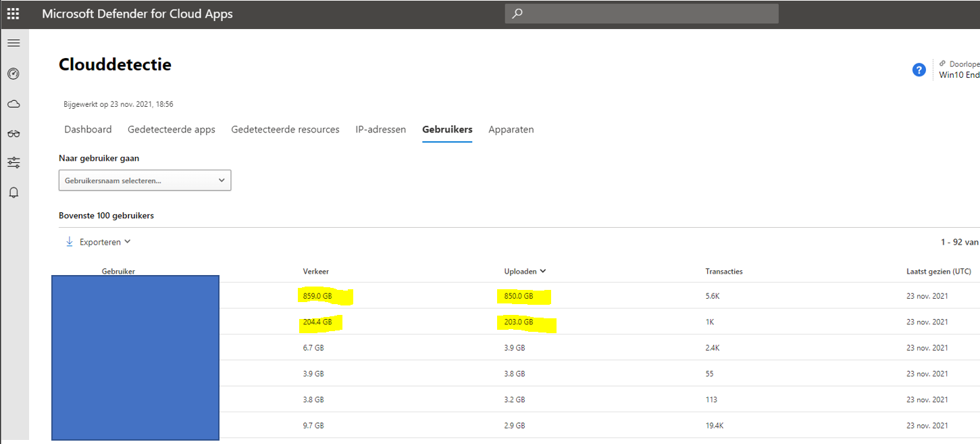The height and width of the screenshot is (444, 980).
Task: Click the 19.4K transactions cell
Action: point(715,425)
